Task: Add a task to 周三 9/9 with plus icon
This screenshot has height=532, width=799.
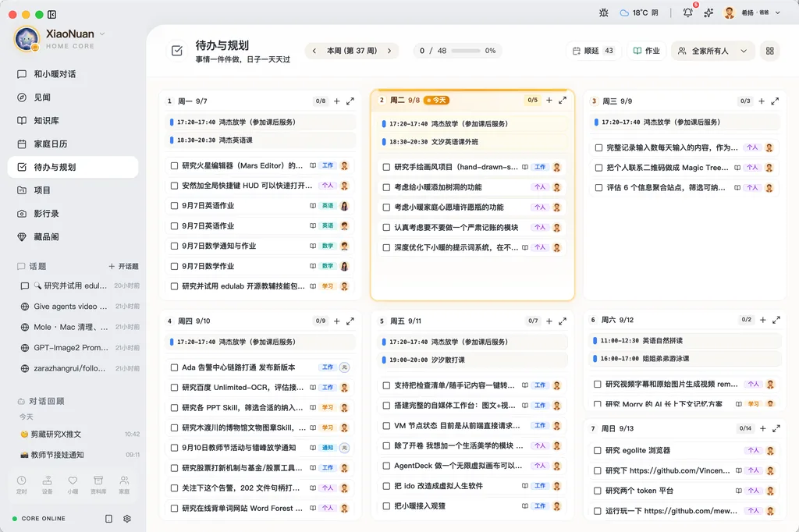Action: (762, 101)
